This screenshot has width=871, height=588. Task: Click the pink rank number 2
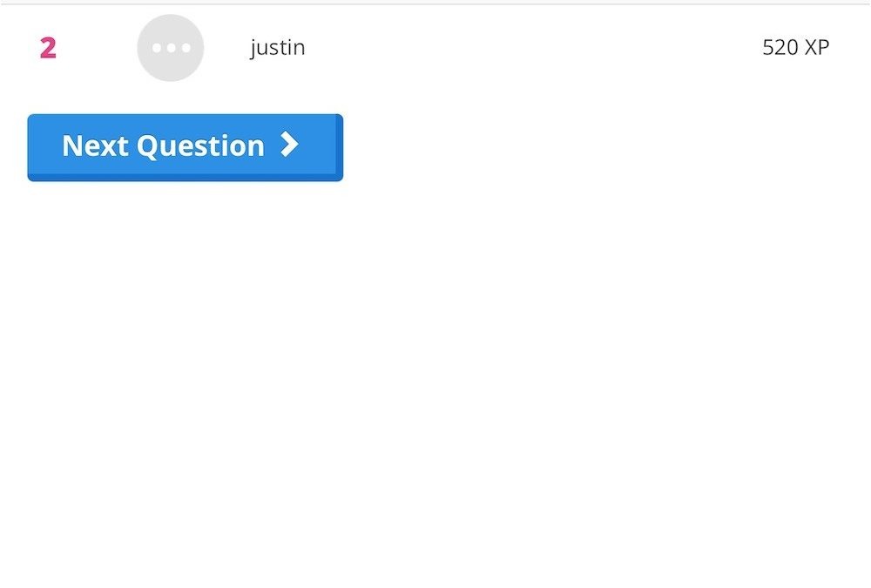click(48, 49)
